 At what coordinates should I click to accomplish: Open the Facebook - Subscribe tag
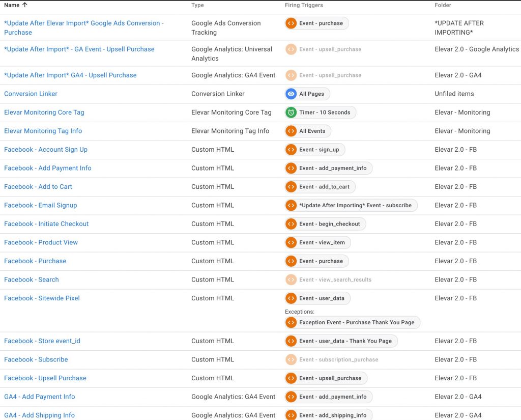36,360
